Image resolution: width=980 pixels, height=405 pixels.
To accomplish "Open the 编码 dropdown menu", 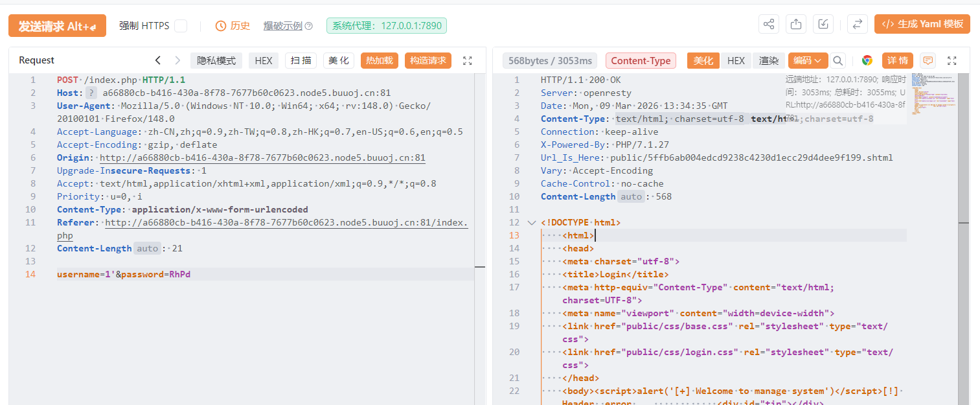I will click(808, 60).
